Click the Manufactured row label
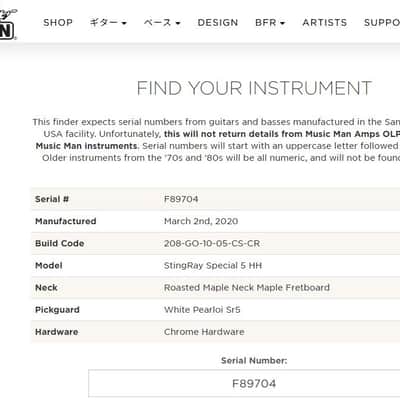This screenshot has height=400, width=400. [66, 221]
